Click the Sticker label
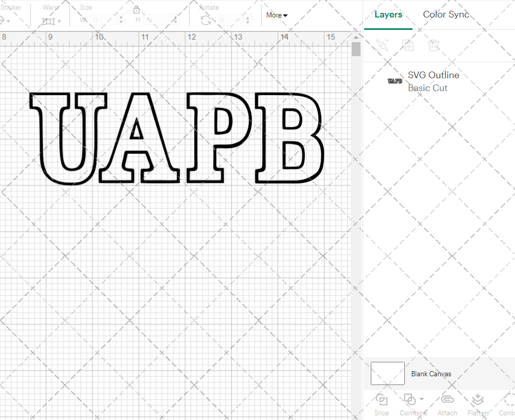515x420 pixels. (x=12, y=7)
